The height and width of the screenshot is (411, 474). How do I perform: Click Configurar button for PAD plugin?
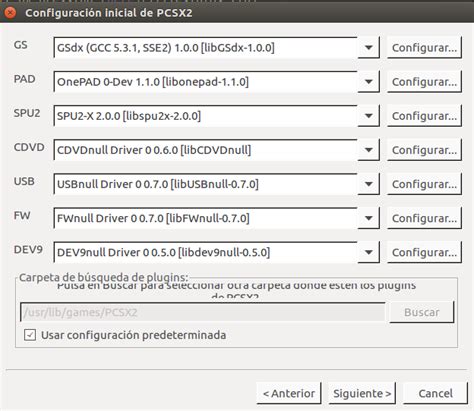424,82
